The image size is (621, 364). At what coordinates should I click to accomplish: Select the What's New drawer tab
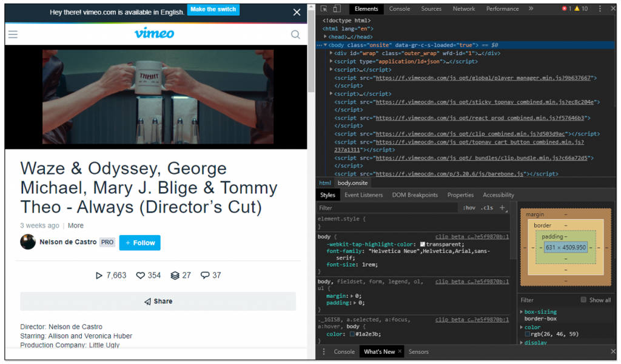point(380,352)
